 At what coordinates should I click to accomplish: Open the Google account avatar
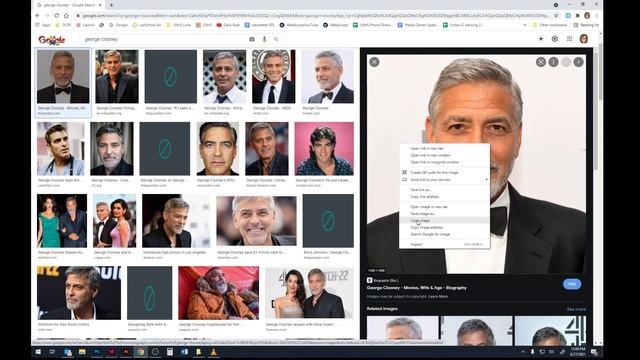[584, 39]
